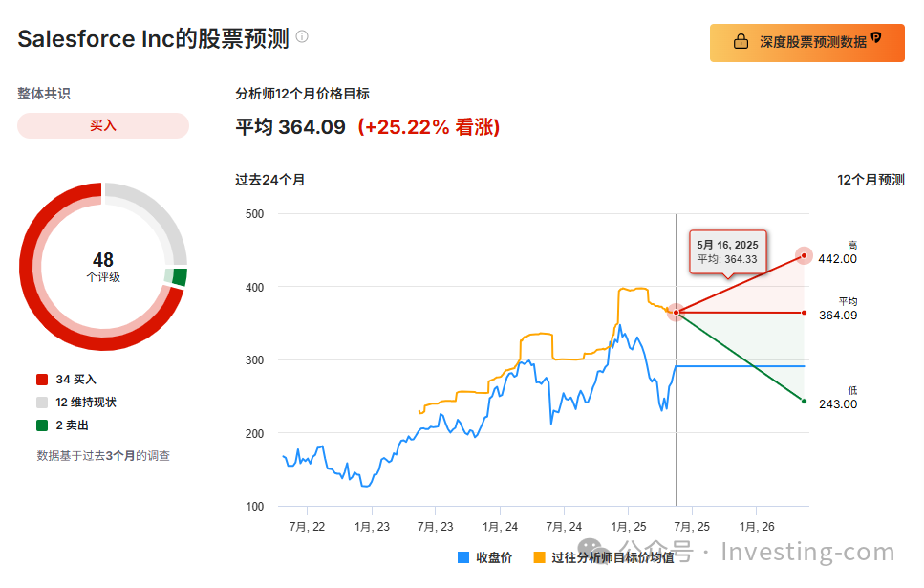The width and height of the screenshot is (924, 588).
Task: Click the high target point 442.00
Action: 804,255
